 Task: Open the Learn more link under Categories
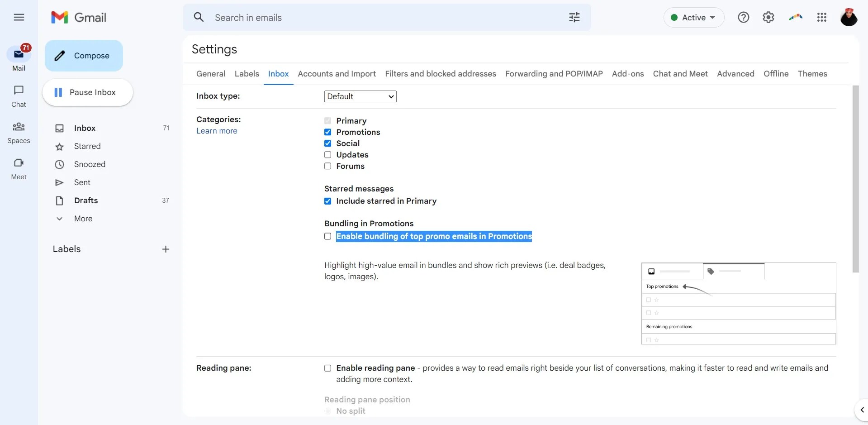(217, 131)
